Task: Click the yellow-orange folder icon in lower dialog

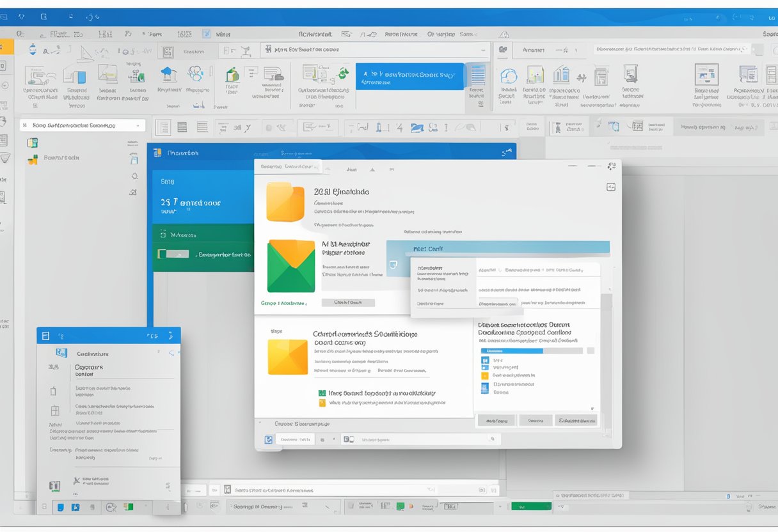Action: 287,357
